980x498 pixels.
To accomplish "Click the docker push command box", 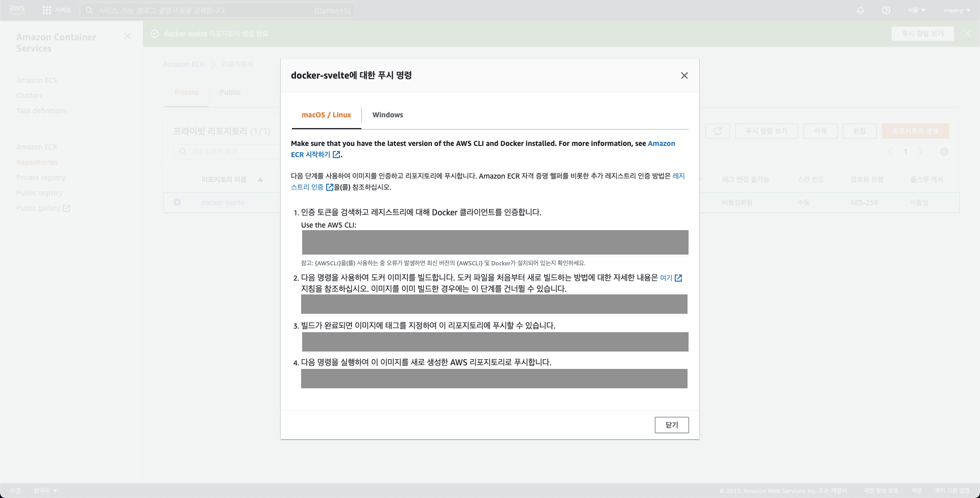I will 494,379.
